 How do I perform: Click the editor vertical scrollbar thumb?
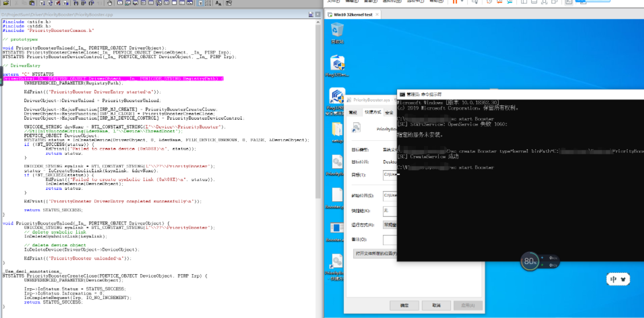click(318, 111)
